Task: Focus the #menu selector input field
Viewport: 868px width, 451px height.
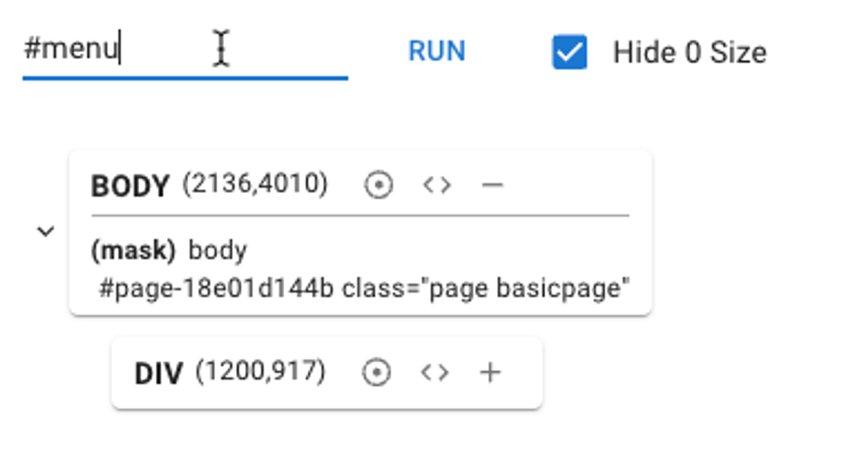Action: point(185,52)
